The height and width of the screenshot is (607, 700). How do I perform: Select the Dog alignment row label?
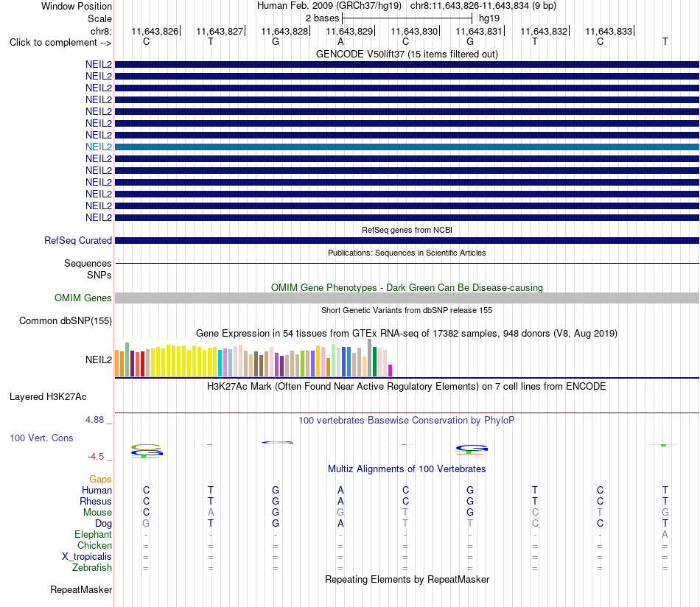pyautogui.click(x=103, y=524)
